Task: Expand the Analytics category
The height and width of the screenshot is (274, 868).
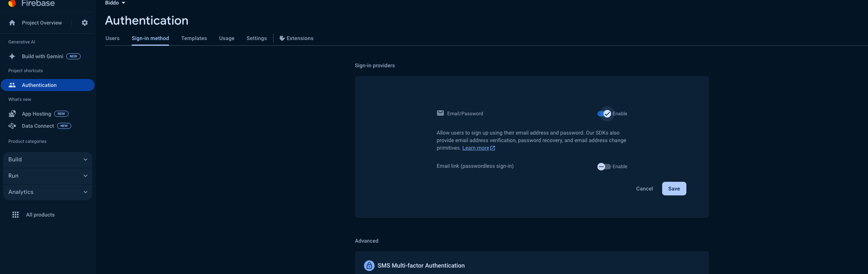Action: (48, 192)
